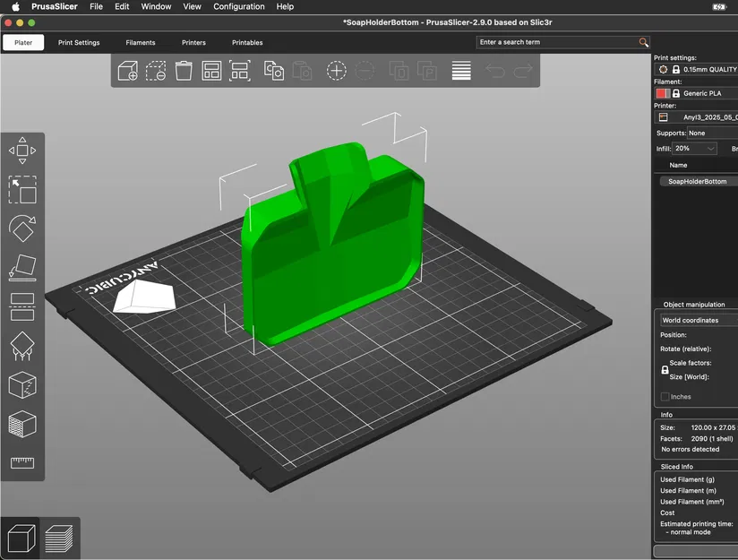Open the World coordinates dropdown
The width and height of the screenshot is (738, 560).
[699, 320]
